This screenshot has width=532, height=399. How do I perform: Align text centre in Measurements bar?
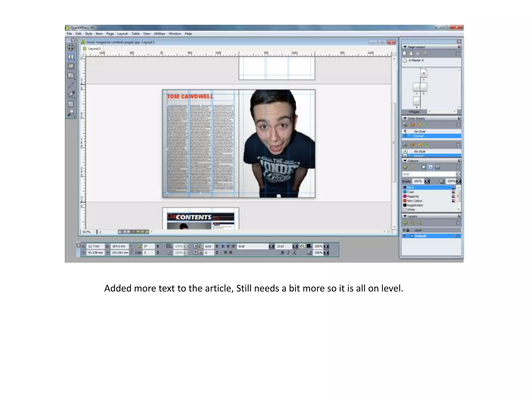[228, 246]
